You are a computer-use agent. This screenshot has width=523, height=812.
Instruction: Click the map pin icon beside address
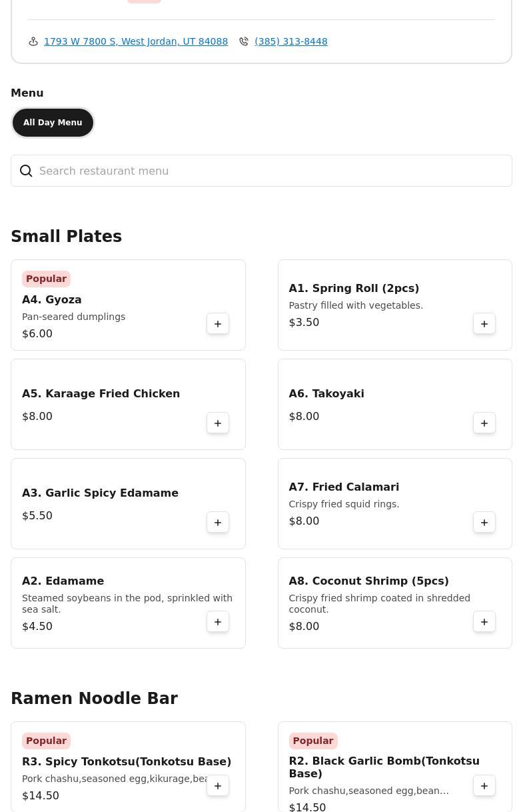coord(33,41)
